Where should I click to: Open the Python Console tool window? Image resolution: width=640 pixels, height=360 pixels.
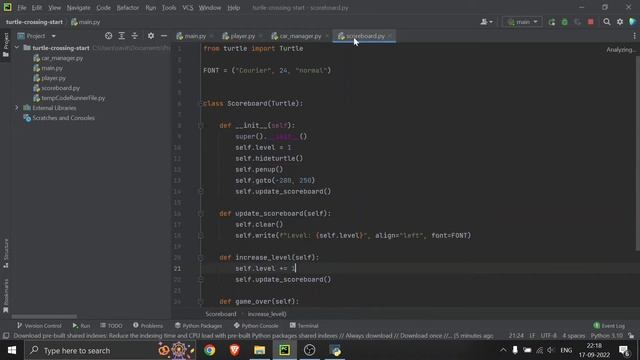(256, 326)
